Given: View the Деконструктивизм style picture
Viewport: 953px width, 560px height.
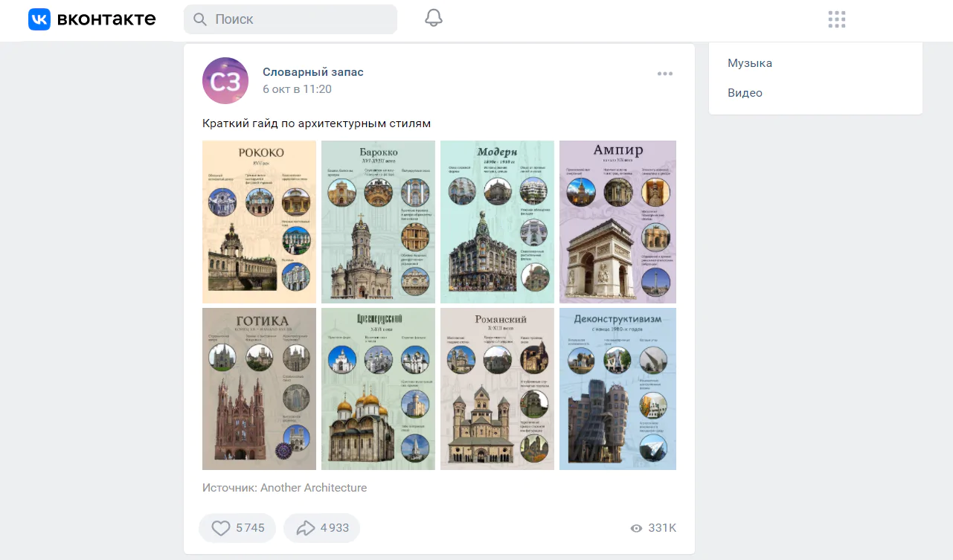Looking at the screenshot, I should [617, 389].
